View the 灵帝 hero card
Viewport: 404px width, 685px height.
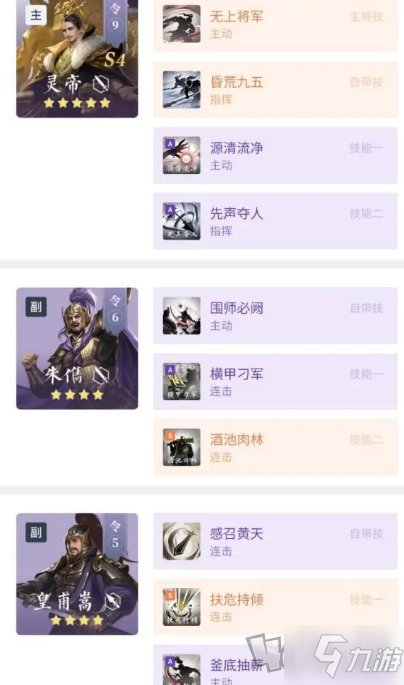77,59
